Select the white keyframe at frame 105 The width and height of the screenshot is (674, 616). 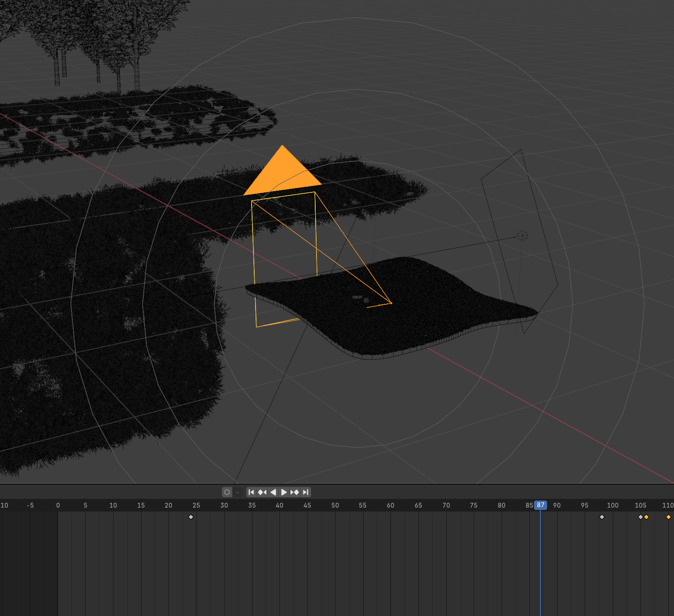pos(640,517)
